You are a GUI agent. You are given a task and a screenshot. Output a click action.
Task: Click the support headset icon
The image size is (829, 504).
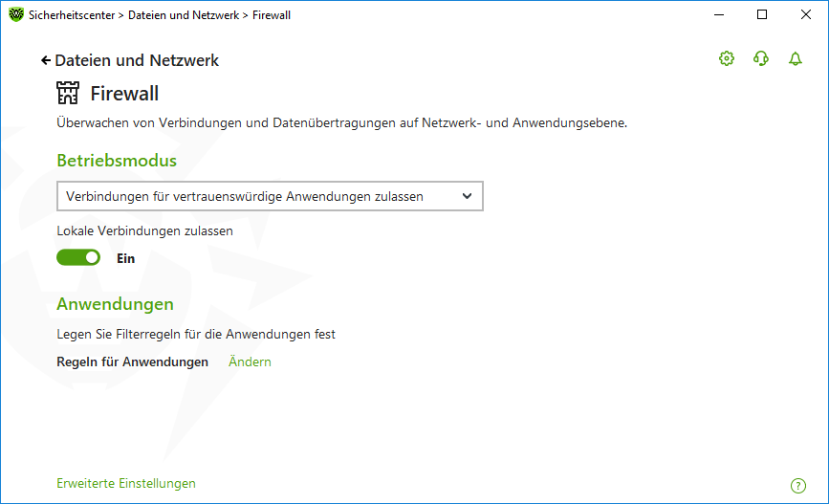click(x=761, y=58)
